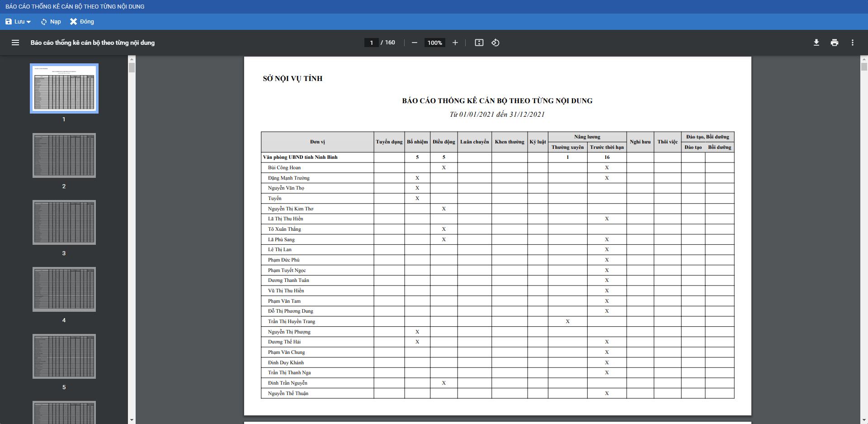Screen dimensions: 868x424
Task: Click the 100% zoom level field
Action: [434, 43]
